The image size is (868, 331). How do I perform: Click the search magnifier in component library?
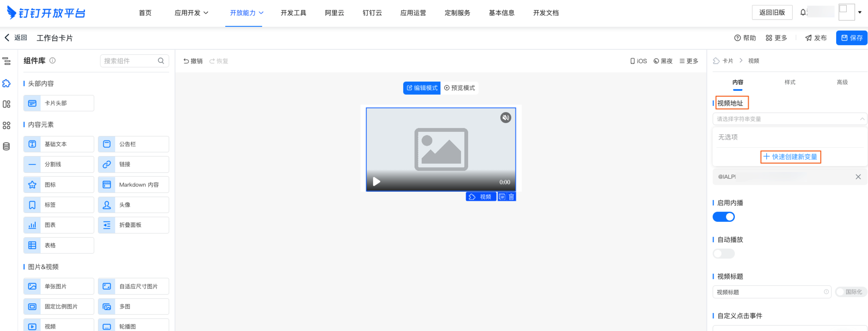click(161, 61)
